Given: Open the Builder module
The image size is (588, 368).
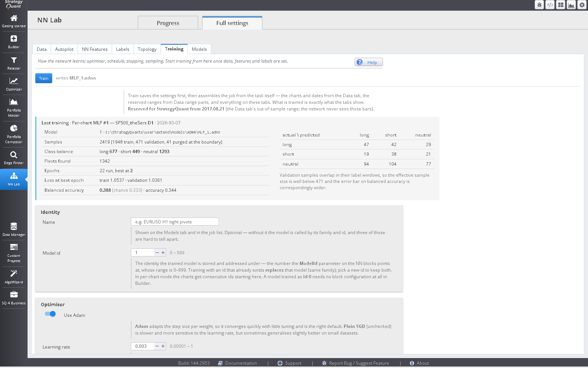Looking at the screenshot, I should [x=14, y=42].
